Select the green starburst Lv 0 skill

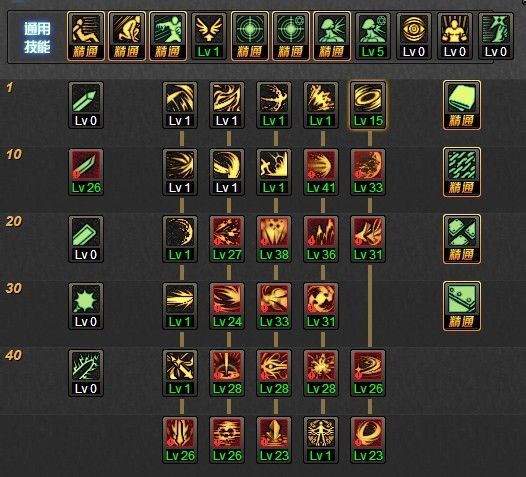click(86, 306)
